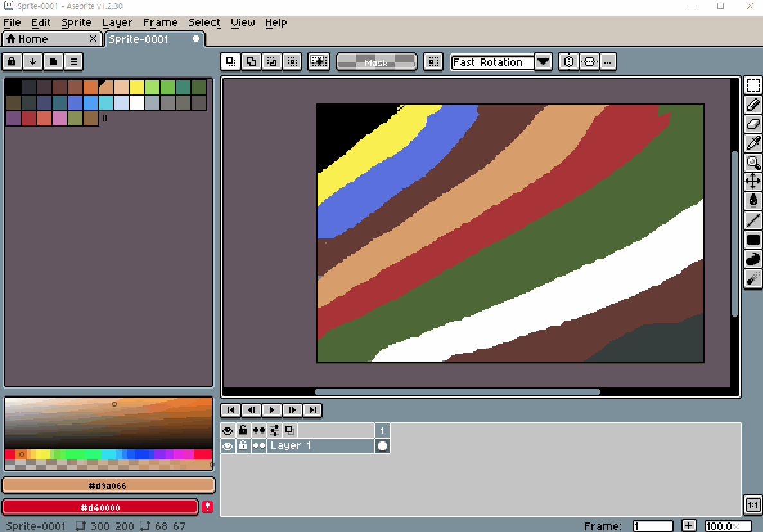Select the Filled Rectangle tool

click(x=753, y=240)
